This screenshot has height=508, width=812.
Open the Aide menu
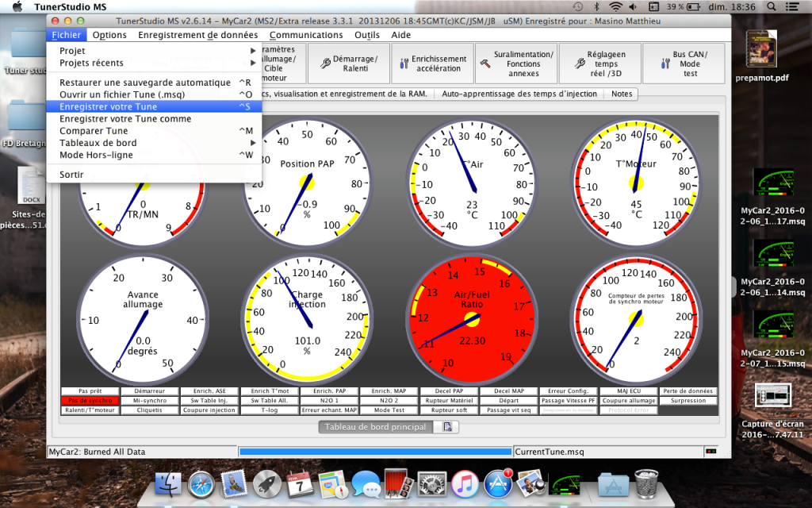click(x=400, y=35)
